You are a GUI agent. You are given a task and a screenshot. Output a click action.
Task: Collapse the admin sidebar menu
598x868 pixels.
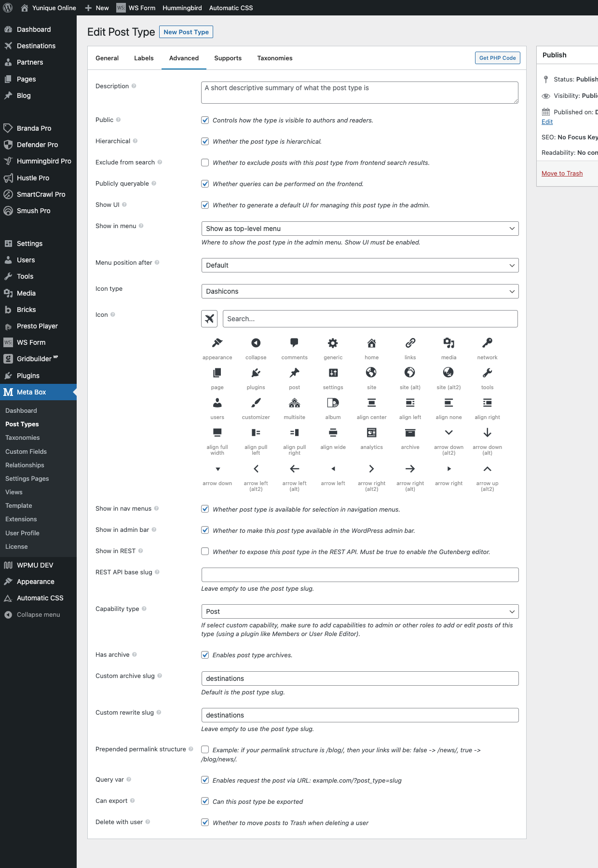(38, 614)
